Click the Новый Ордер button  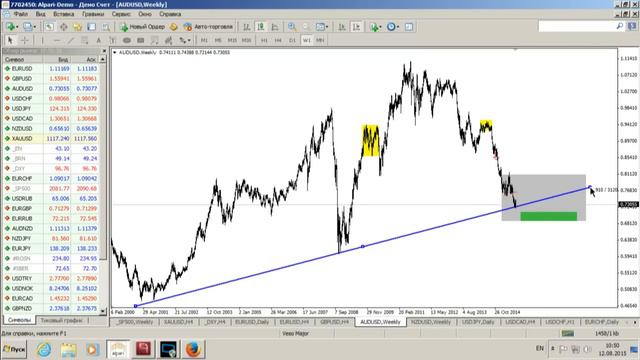(142, 27)
